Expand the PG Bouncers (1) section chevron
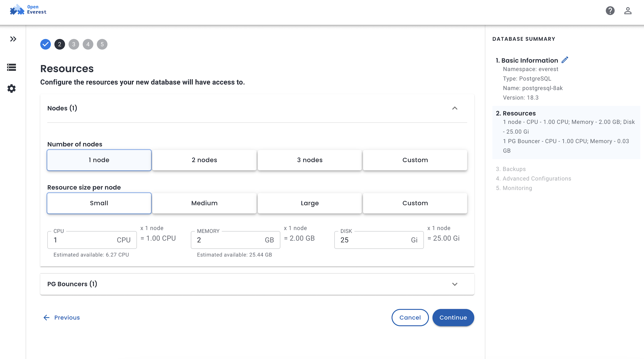 454,284
